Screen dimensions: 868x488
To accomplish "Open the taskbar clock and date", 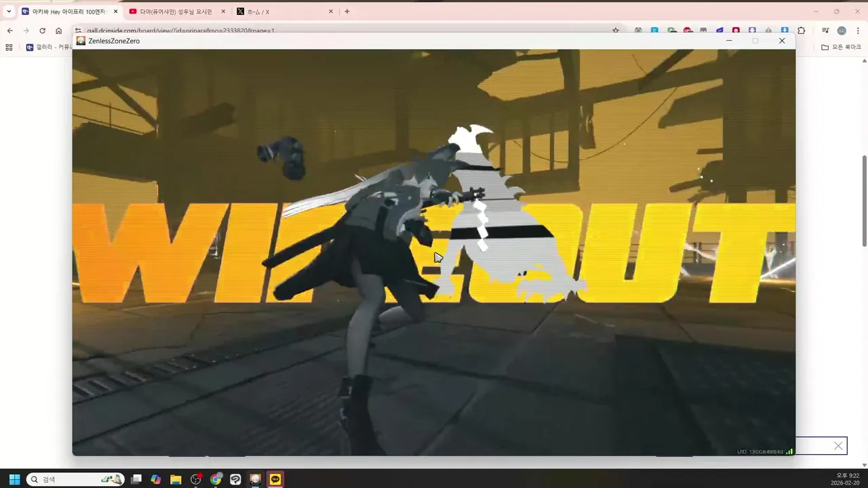I will (846, 479).
